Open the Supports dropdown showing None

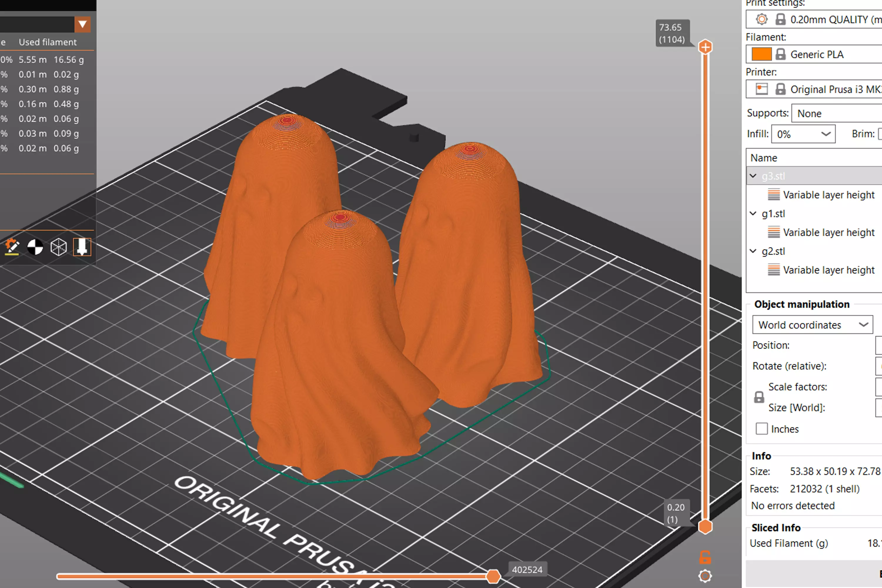point(836,113)
